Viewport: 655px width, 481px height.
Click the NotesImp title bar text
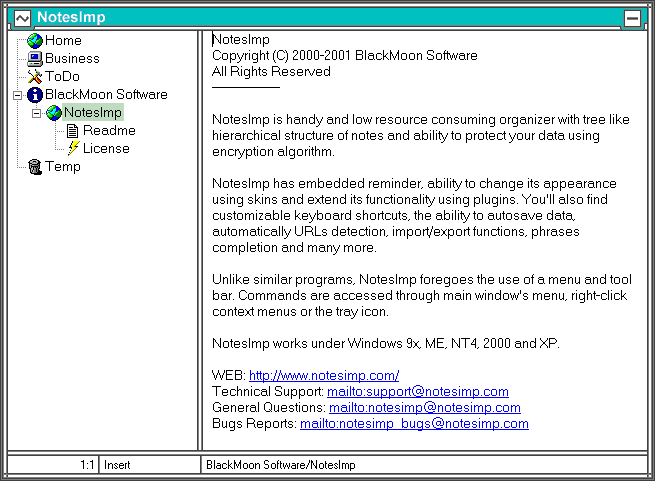pos(71,17)
